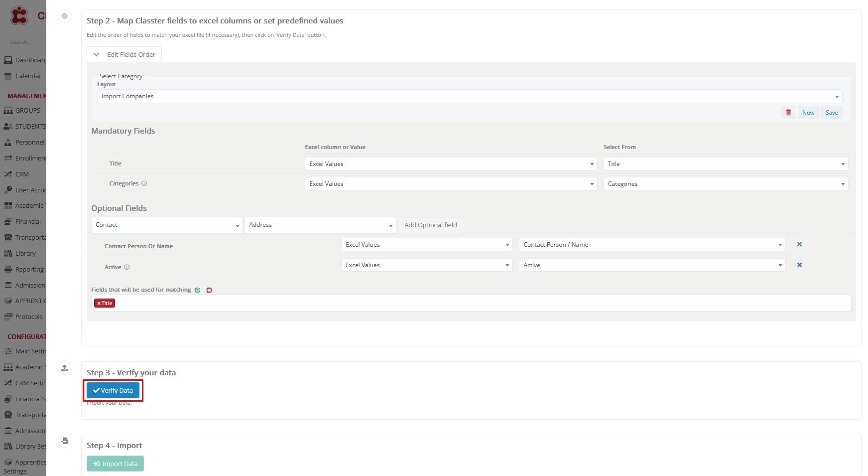Remove the Active optional field row

pyautogui.click(x=799, y=265)
